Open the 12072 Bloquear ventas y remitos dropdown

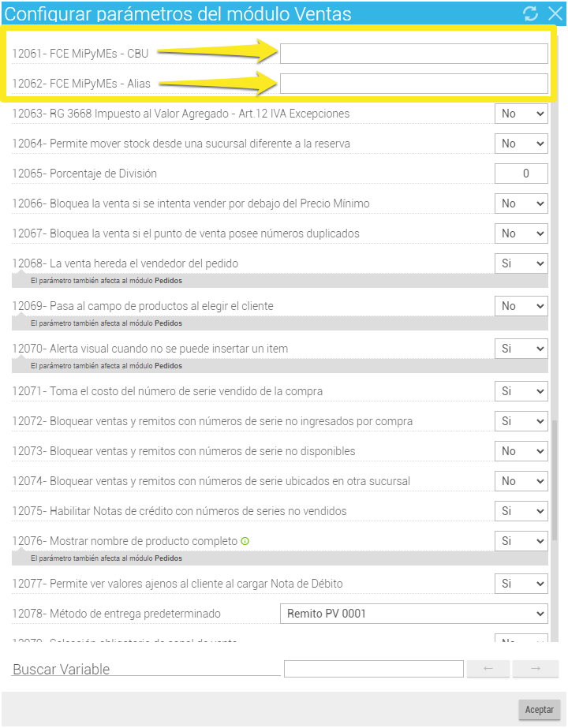[x=521, y=421]
